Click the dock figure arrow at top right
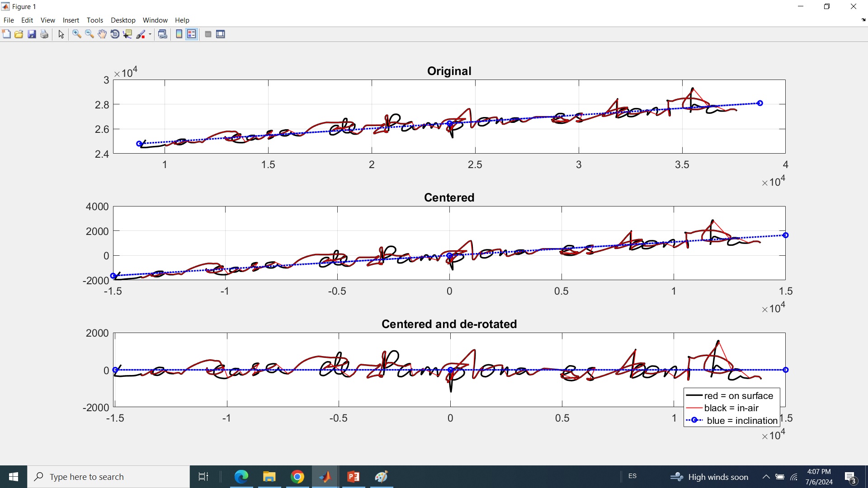 pos(863,20)
